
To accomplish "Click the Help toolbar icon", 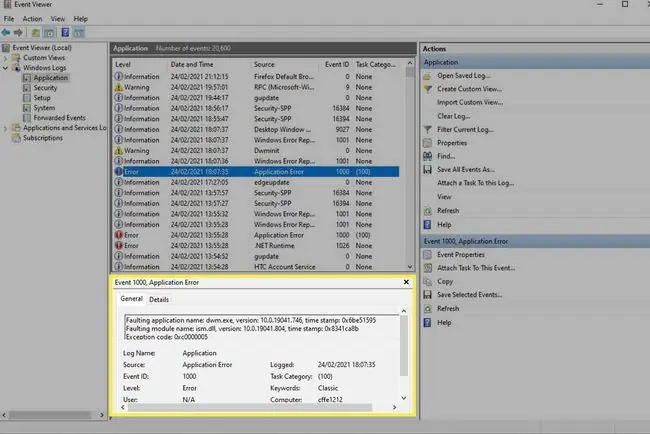I will (x=65, y=32).
